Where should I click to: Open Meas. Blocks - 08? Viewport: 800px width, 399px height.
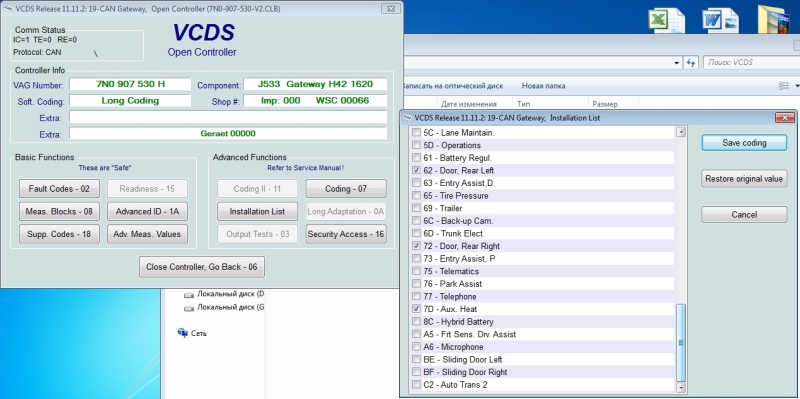coord(59,211)
